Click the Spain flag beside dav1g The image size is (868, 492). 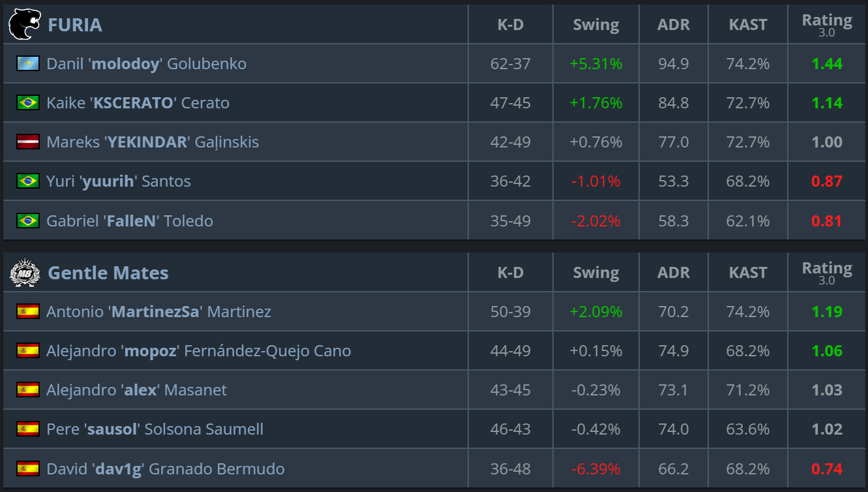(x=28, y=469)
